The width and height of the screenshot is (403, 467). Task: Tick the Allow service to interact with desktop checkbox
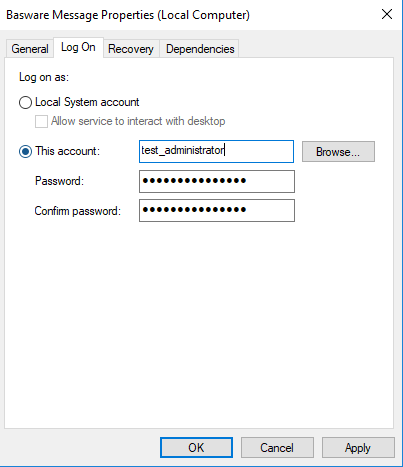point(41,121)
